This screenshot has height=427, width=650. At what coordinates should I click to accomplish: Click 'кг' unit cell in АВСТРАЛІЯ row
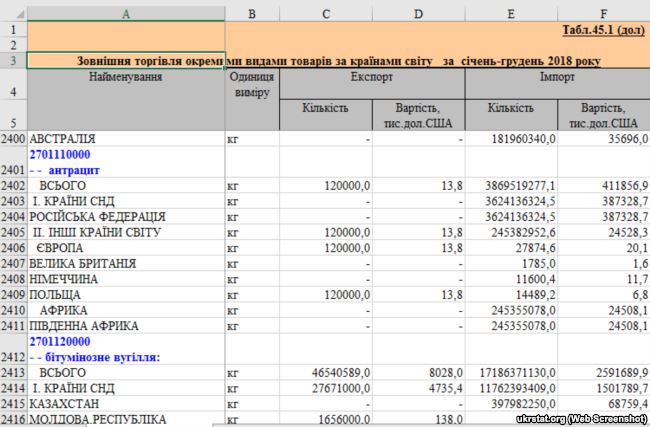tap(252, 138)
